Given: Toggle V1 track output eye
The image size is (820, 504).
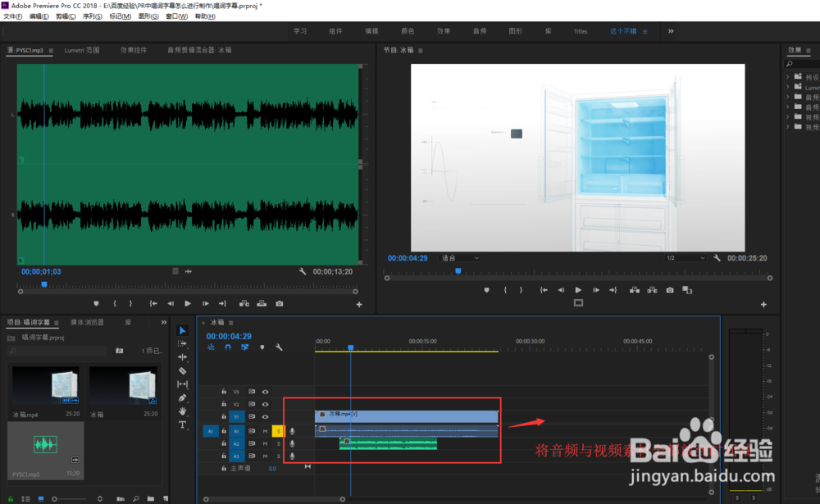Looking at the screenshot, I should (265, 416).
